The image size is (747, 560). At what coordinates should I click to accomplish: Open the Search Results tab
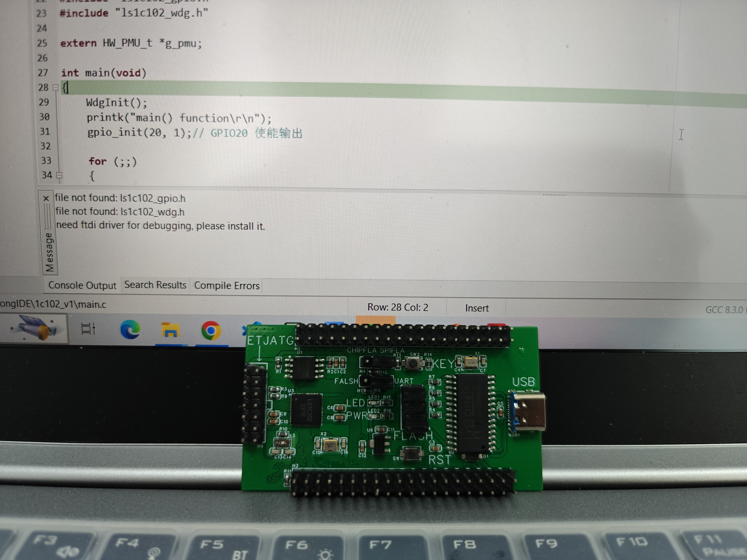(x=155, y=285)
